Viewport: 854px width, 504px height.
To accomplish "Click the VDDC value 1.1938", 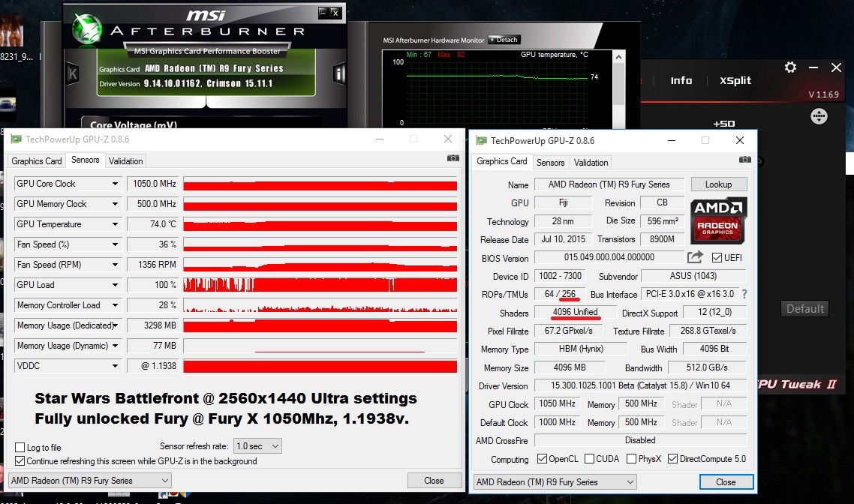I will [x=153, y=366].
